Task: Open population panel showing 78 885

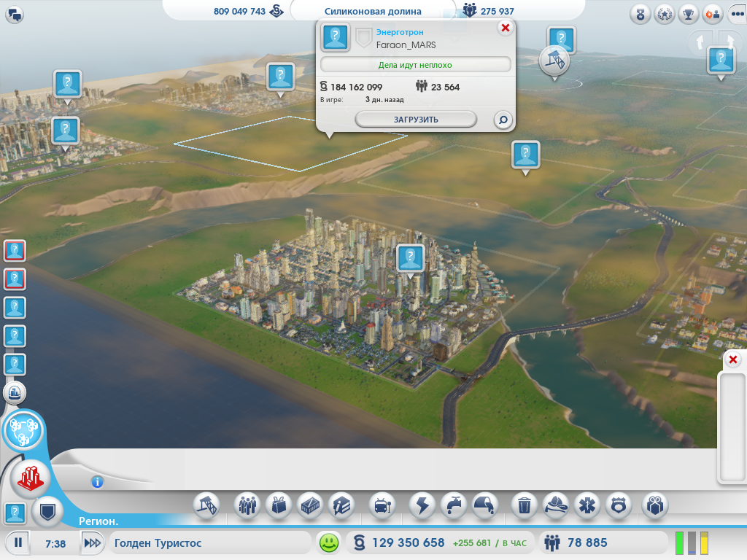Action: 603,542
